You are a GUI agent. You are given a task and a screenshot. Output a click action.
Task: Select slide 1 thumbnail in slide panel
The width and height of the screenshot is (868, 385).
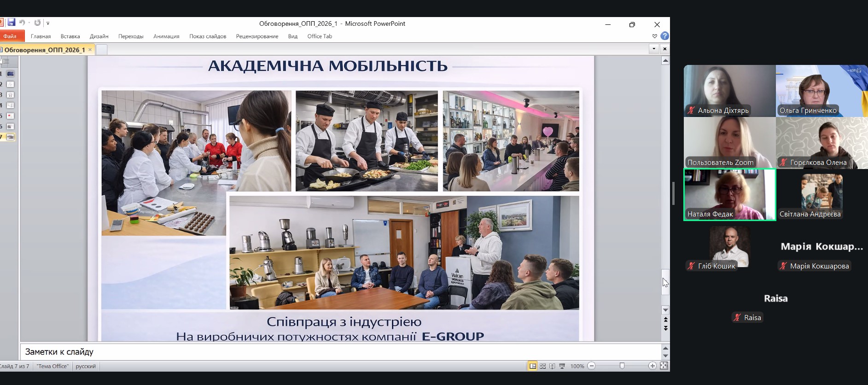pos(10,74)
